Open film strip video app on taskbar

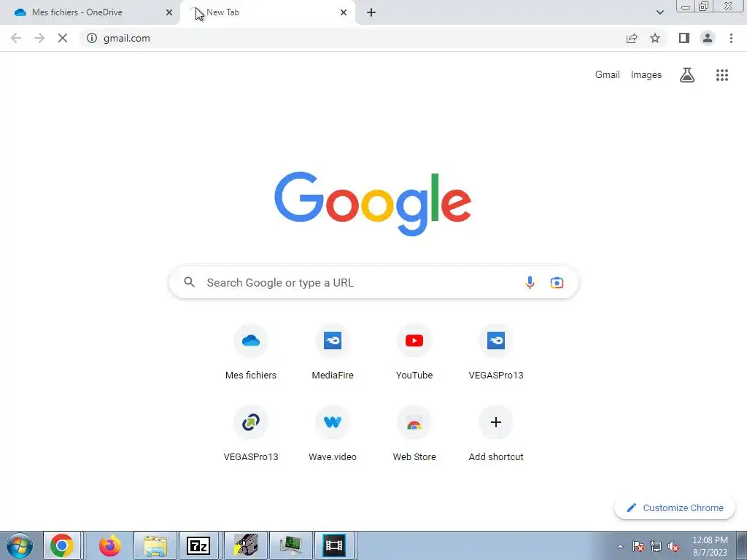(x=333, y=545)
